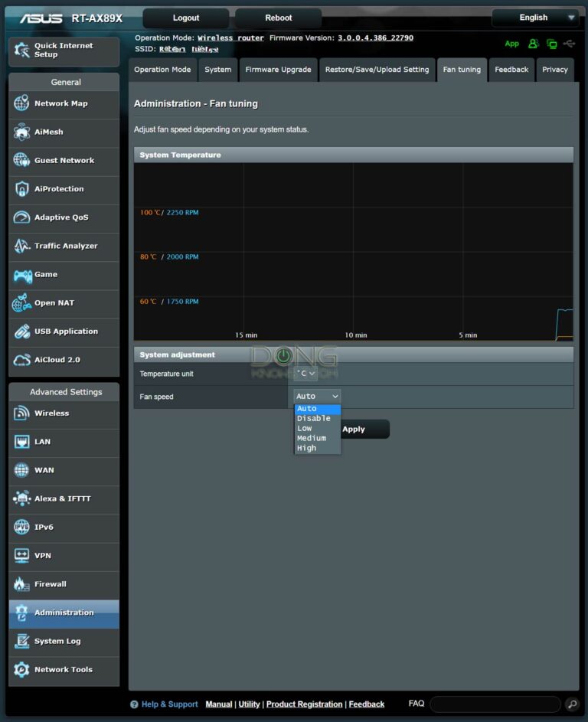Click the FAQ search magnifier icon
Image resolution: width=588 pixels, height=722 pixels.
(572, 704)
